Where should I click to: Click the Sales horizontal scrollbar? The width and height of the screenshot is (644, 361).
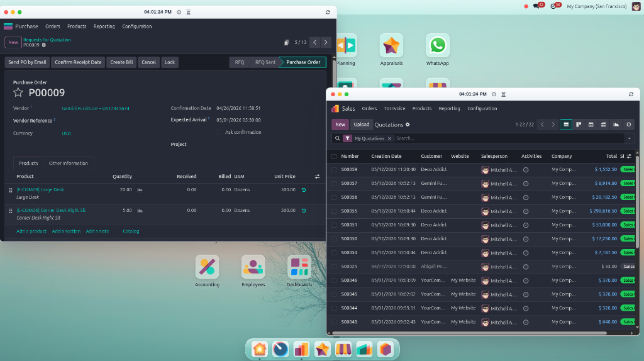click(469, 333)
